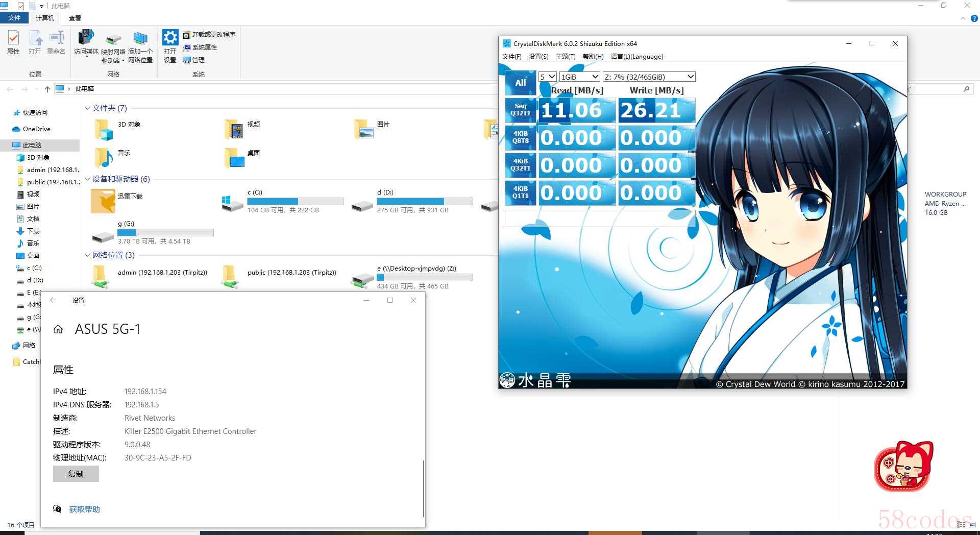Collapse the 文件夹 (7) section
This screenshot has width=980, height=535.
pyautogui.click(x=87, y=108)
